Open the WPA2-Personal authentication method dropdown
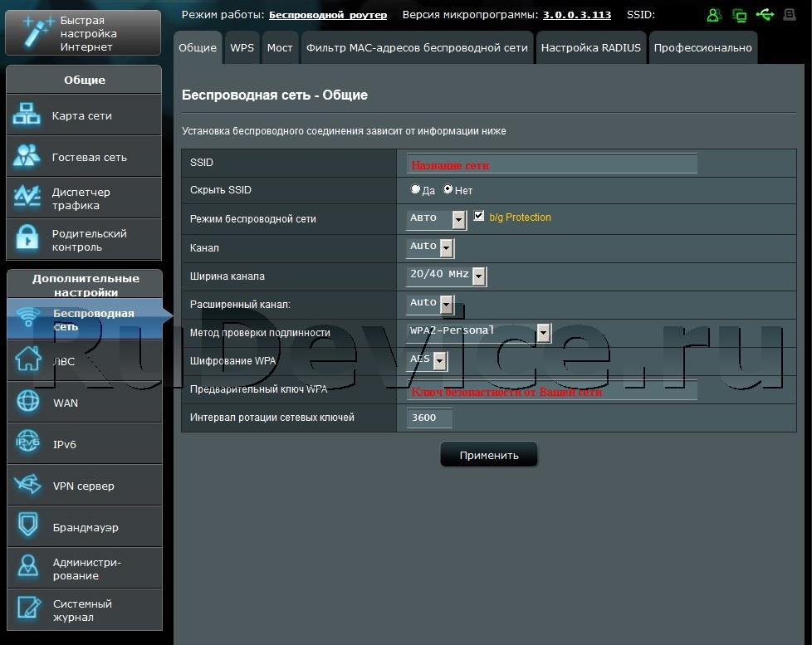This screenshot has width=812, height=645. (479, 332)
